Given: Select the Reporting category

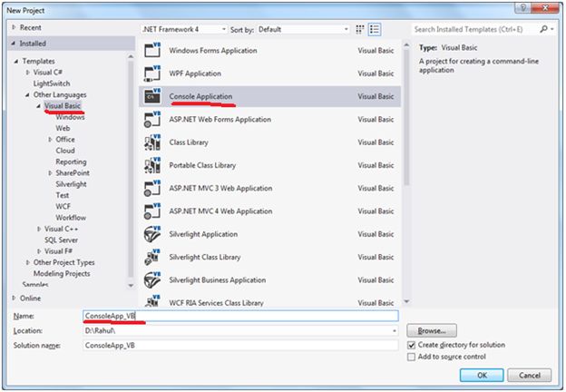Looking at the screenshot, I should point(71,162).
